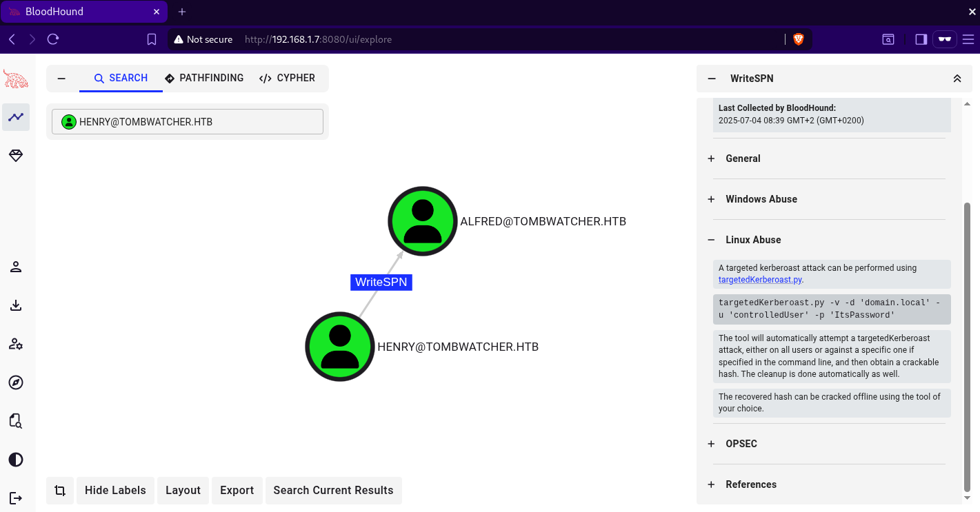Switch to the Cypher tab
Screen dimensions: 980x512
click(x=287, y=78)
